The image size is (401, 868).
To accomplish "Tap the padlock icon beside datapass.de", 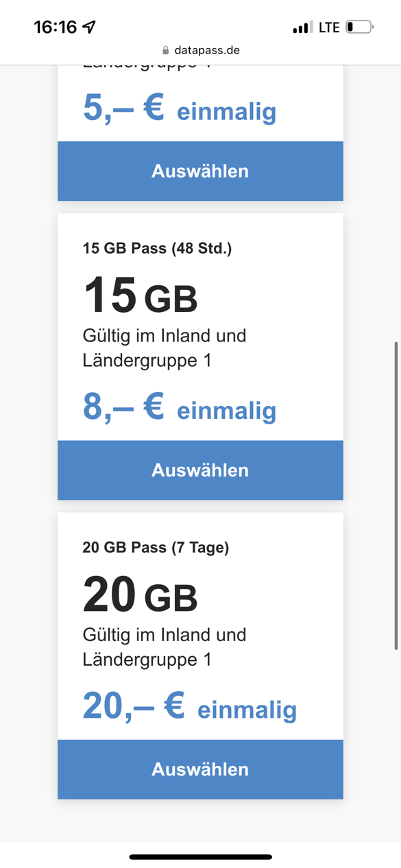I will pos(165,50).
